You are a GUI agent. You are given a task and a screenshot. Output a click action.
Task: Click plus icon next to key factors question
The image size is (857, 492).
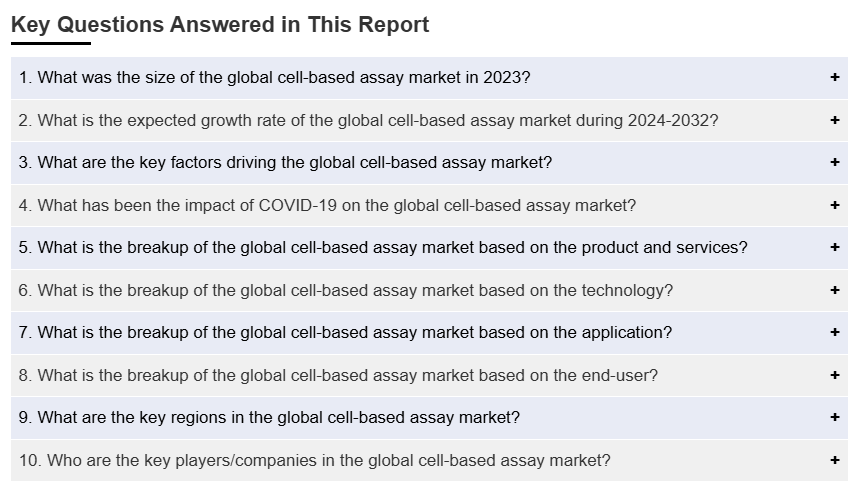(835, 162)
